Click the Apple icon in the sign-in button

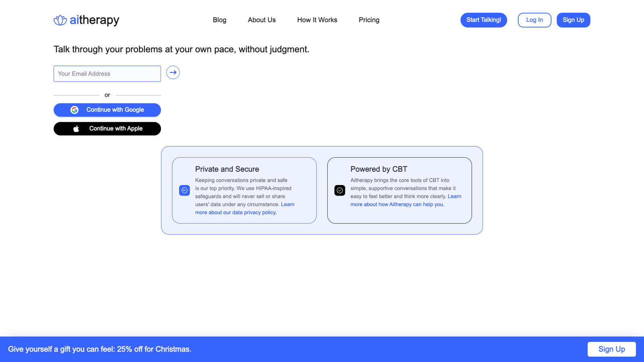[x=76, y=128]
